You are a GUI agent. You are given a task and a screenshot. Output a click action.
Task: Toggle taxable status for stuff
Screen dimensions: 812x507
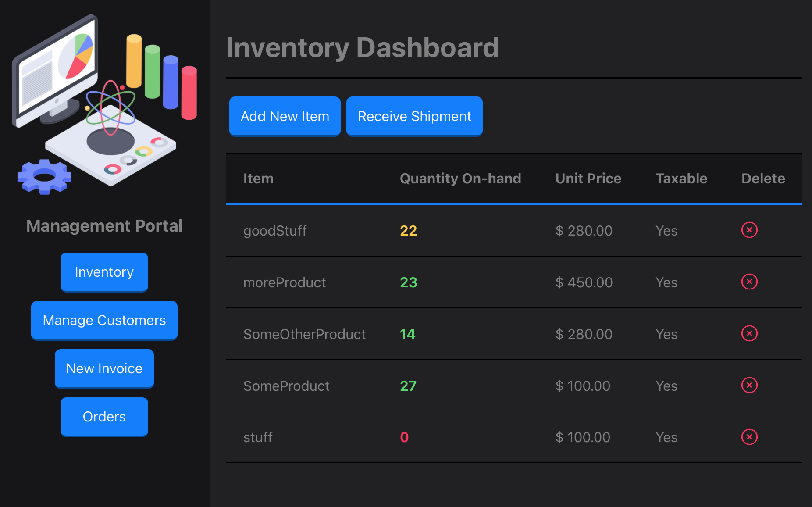[x=666, y=437]
